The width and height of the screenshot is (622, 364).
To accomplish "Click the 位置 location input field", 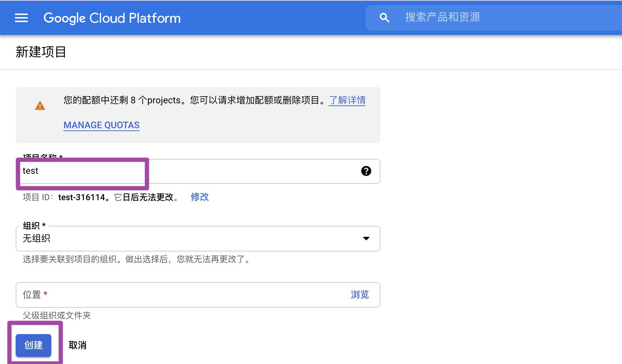I will click(x=160, y=295).
